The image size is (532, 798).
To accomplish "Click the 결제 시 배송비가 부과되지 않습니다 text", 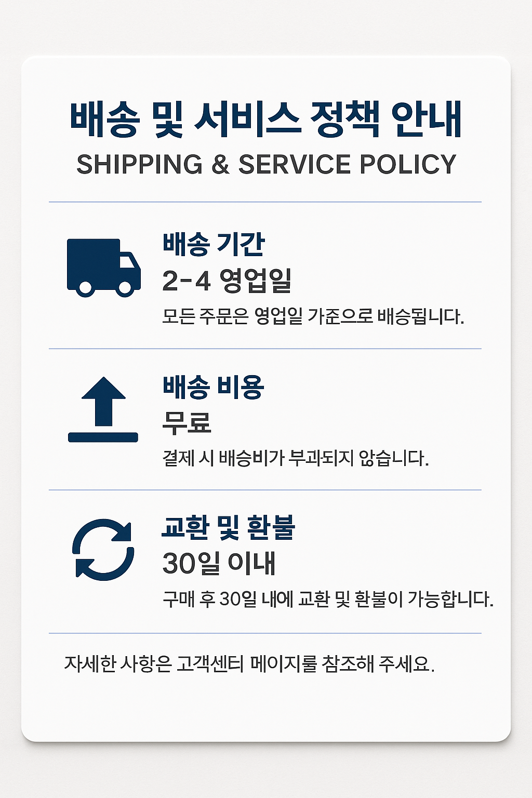I will (x=296, y=458).
